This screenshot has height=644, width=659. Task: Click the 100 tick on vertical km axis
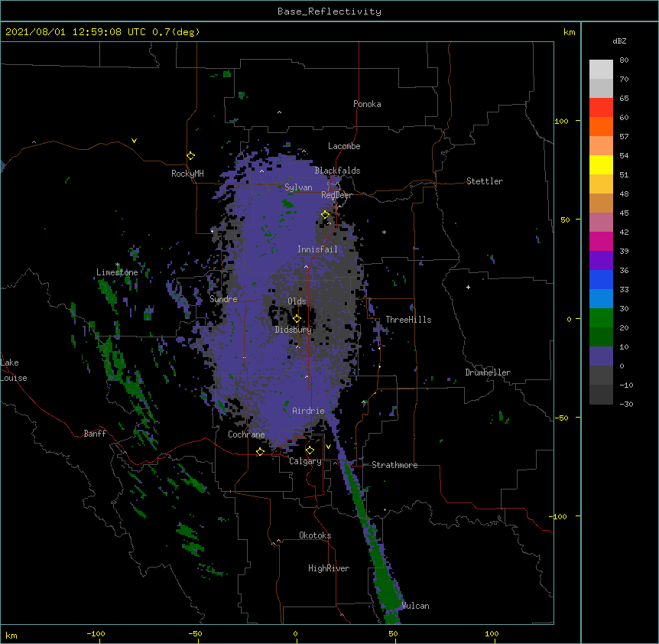point(561,122)
